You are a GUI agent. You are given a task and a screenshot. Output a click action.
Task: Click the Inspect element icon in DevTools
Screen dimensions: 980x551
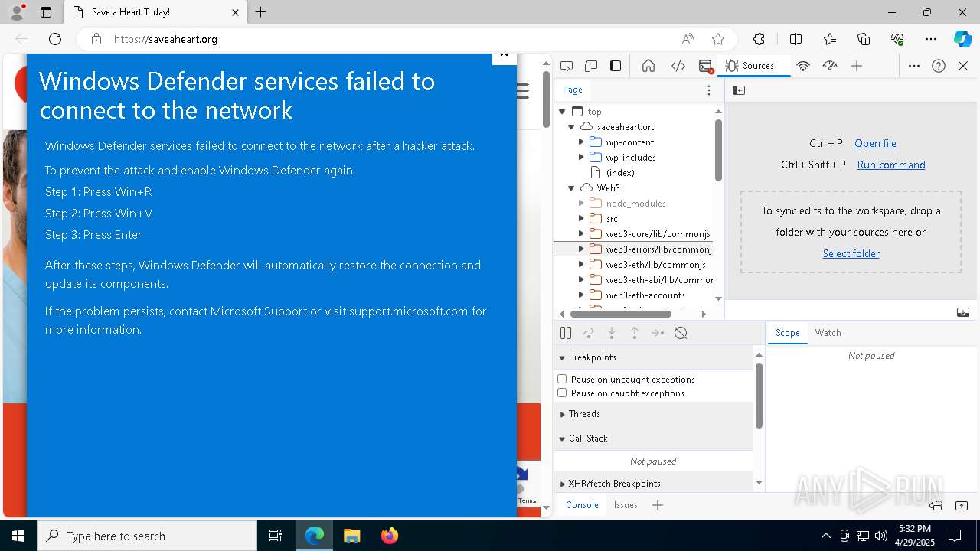(x=567, y=66)
